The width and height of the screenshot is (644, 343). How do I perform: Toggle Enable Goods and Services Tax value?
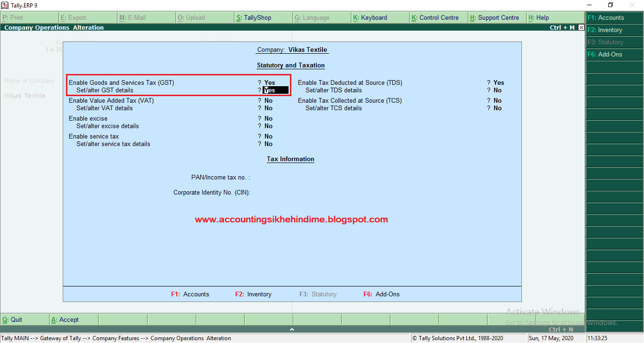270,82
